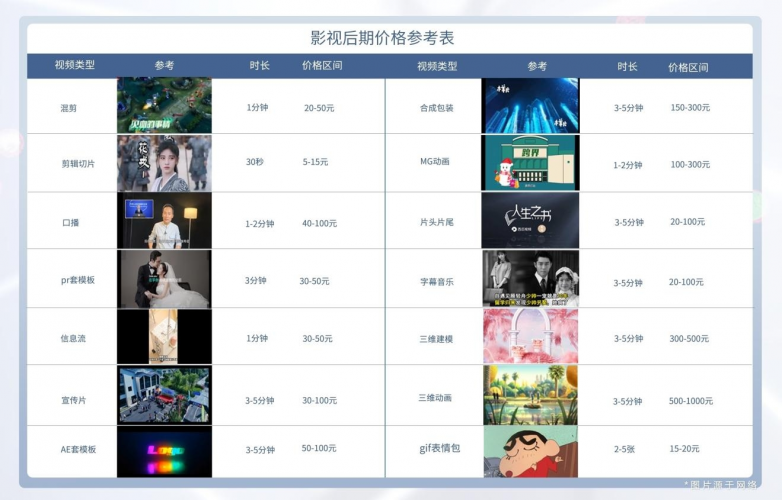782x500 pixels.
Task: Click the 5-15元 price cell
Action: pos(315,162)
